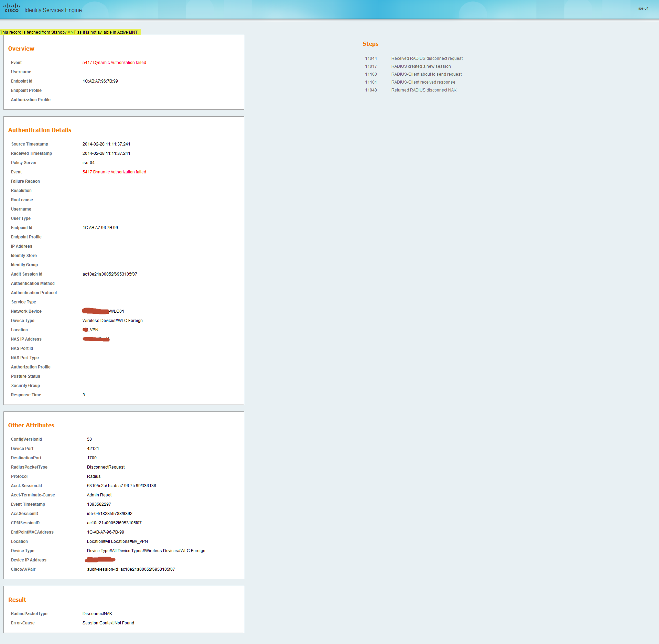Select DestinationPort value 1700
The image size is (659, 644).
coord(92,458)
